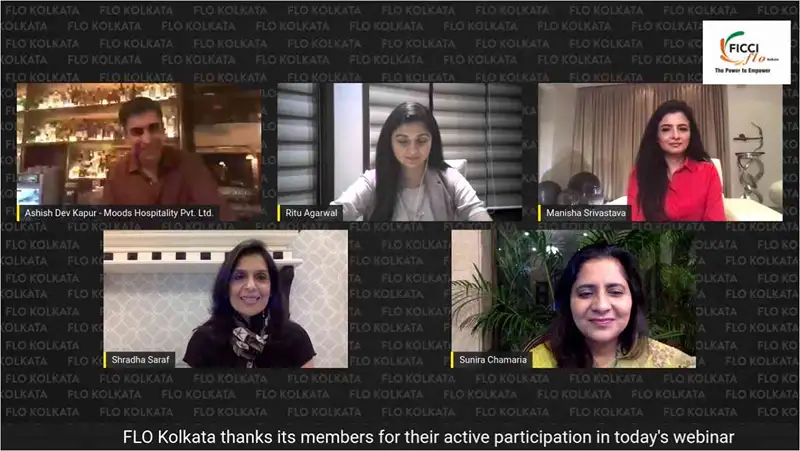This screenshot has width=800, height=451.
Task: Click the Manisha Srivastava name label
Action: (586, 213)
